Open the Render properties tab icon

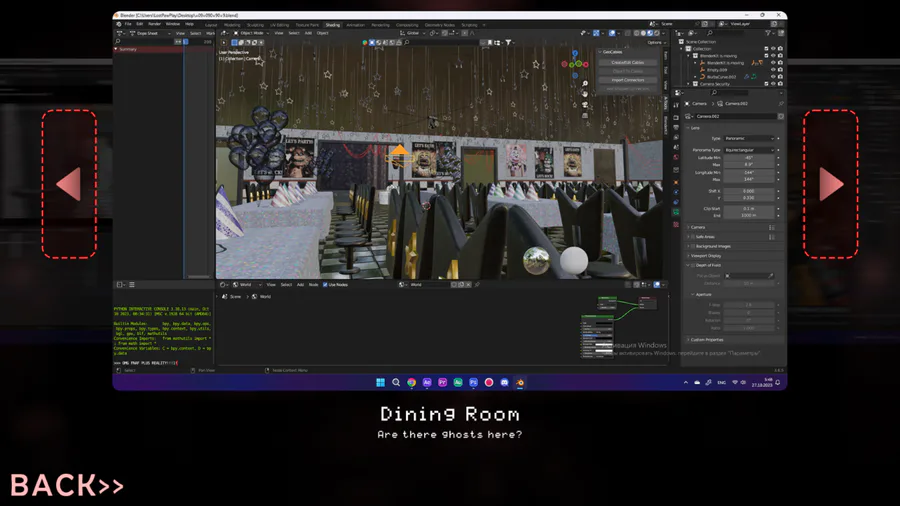pyautogui.click(x=676, y=118)
